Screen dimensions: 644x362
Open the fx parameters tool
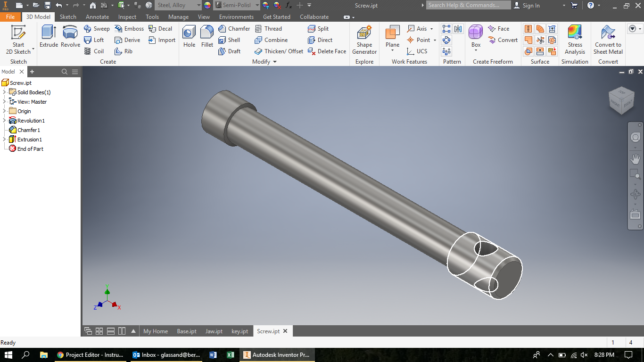[x=289, y=5]
